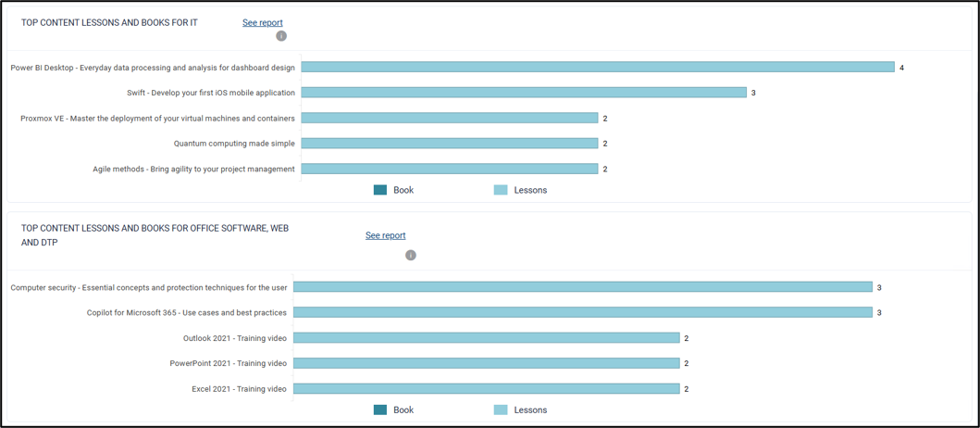Click the value 4 beside Power BI bar
The height and width of the screenshot is (428, 980).
pos(902,68)
